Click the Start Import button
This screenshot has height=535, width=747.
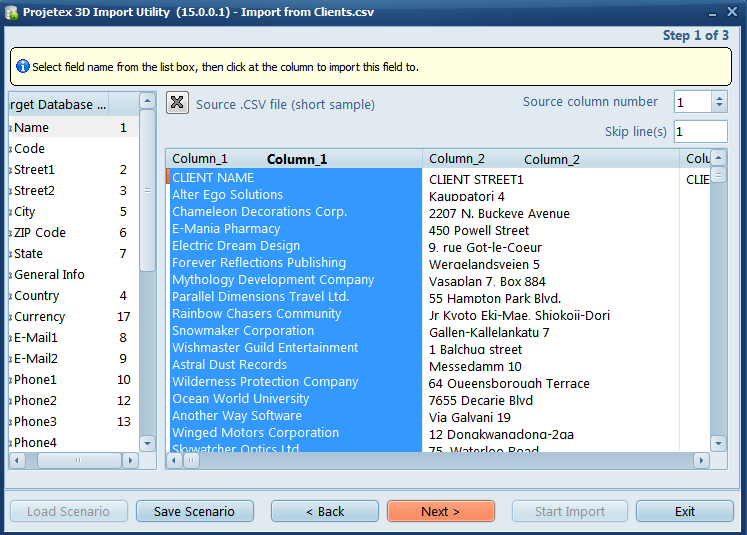tap(570, 511)
